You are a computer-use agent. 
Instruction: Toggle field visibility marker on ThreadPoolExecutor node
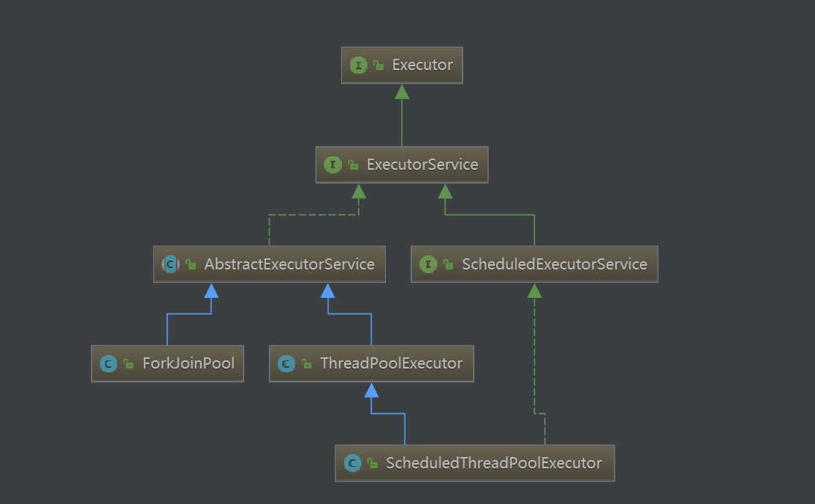[305, 363]
